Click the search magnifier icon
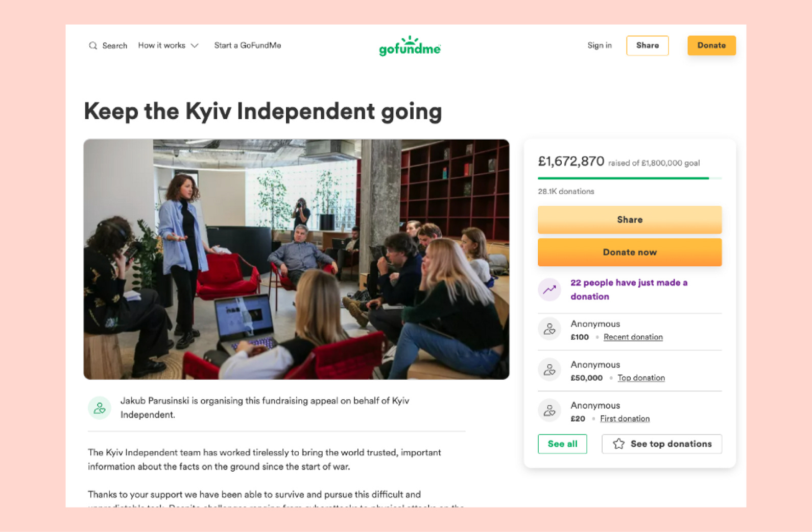This screenshot has width=812, height=532. [x=93, y=45]
